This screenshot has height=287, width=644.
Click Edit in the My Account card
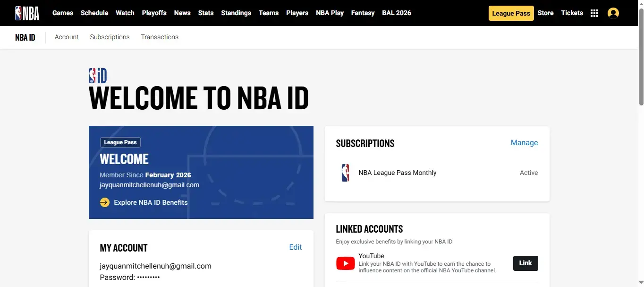[296, 247]
